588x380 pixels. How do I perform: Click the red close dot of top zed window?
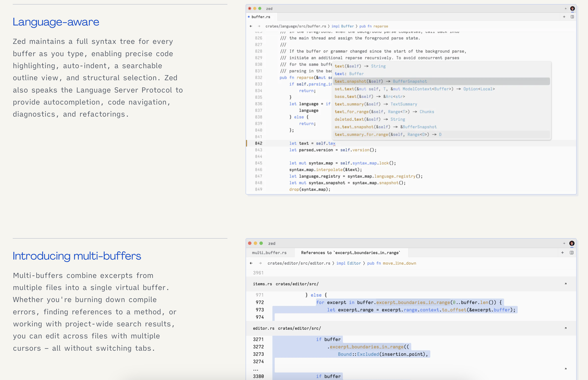[x=250, y=9]
